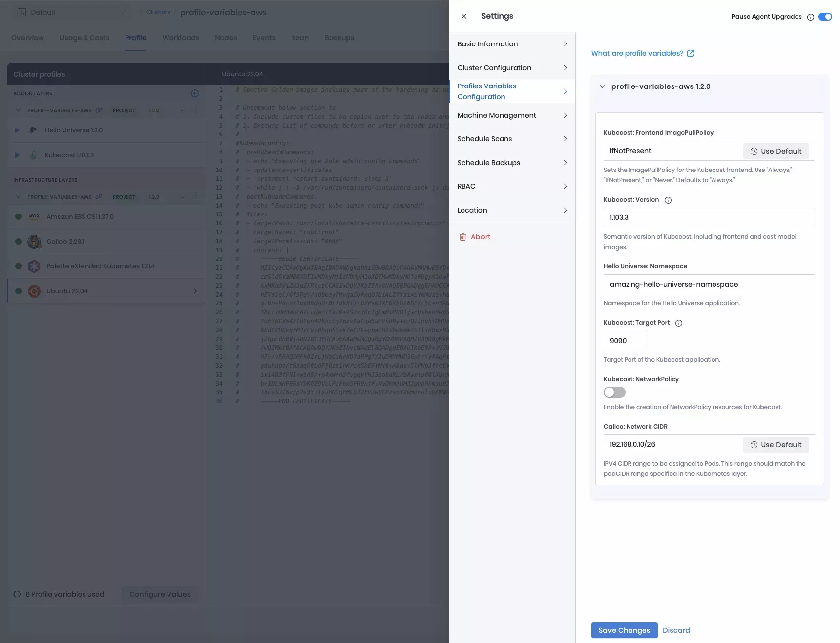Open the infrastructure profile version 1.2.0 dropdown

(167, 197)
